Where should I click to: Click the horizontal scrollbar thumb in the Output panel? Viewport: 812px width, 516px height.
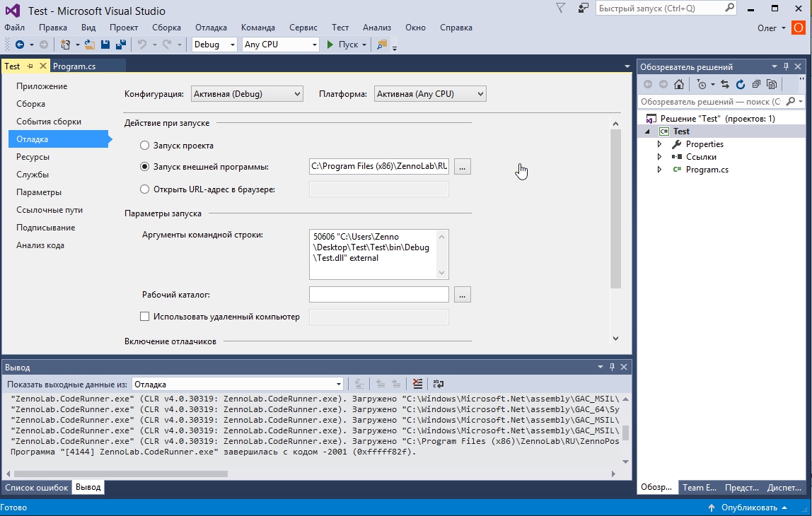(x=121, y=474)
